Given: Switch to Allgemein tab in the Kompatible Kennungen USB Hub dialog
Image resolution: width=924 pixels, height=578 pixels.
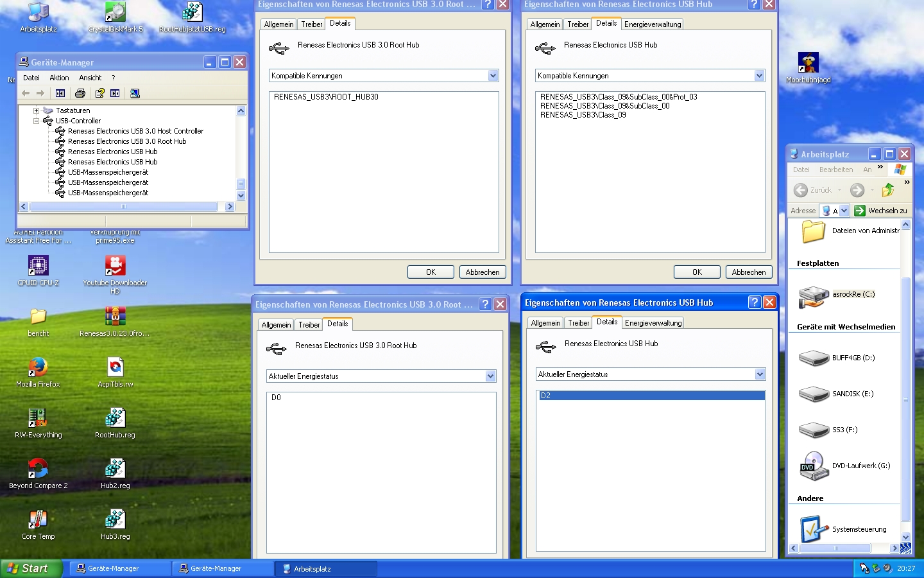Looking at the screenshot, I should click(545, 24).
